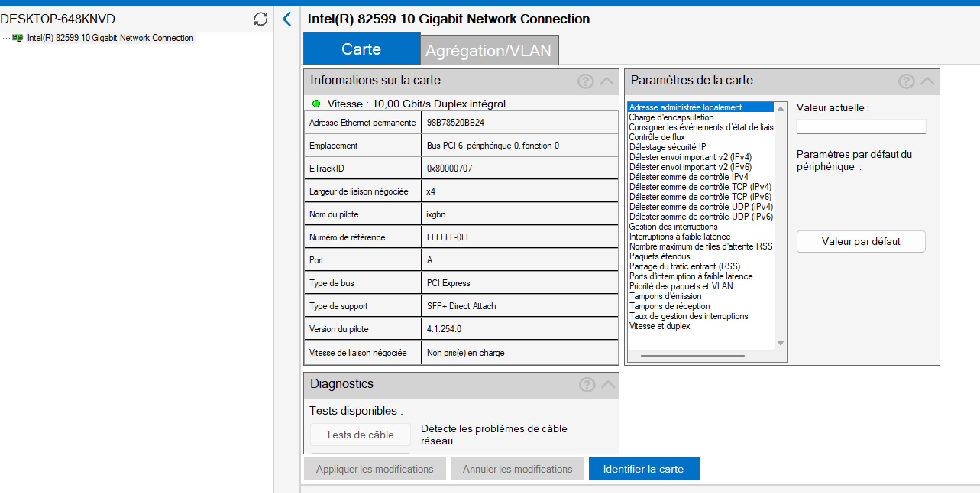Click the Valeur actuelle input field
980x493 pixels.
(x=861, y=126)
